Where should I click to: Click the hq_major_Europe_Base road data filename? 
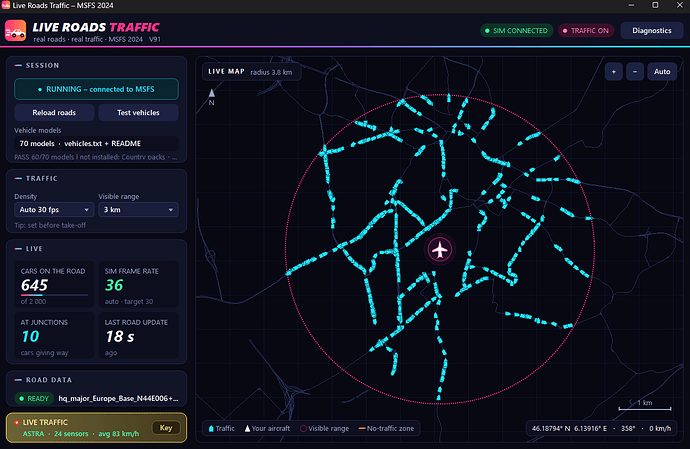[118, 398]
